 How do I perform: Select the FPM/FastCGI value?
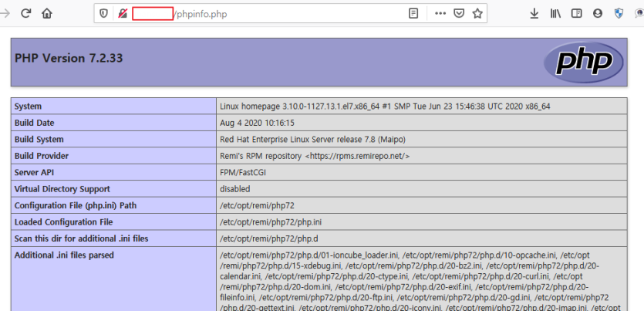pyautogui.click(x=243, y=173)
